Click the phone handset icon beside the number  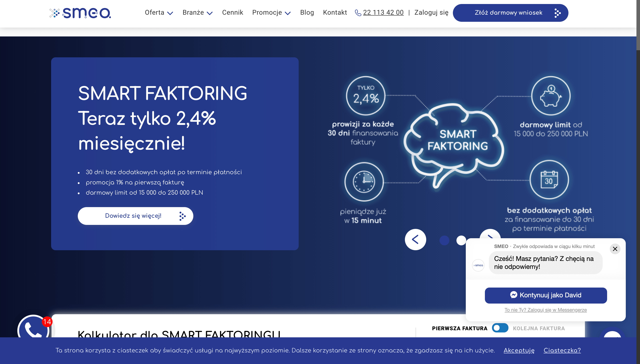(358, 13)
